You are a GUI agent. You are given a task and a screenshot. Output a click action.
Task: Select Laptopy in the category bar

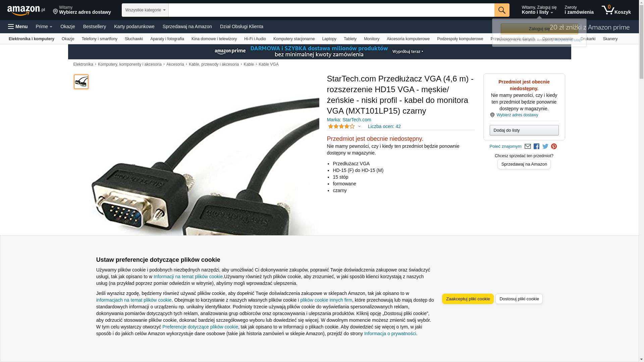pyautogui.click(x=329, y=39)
